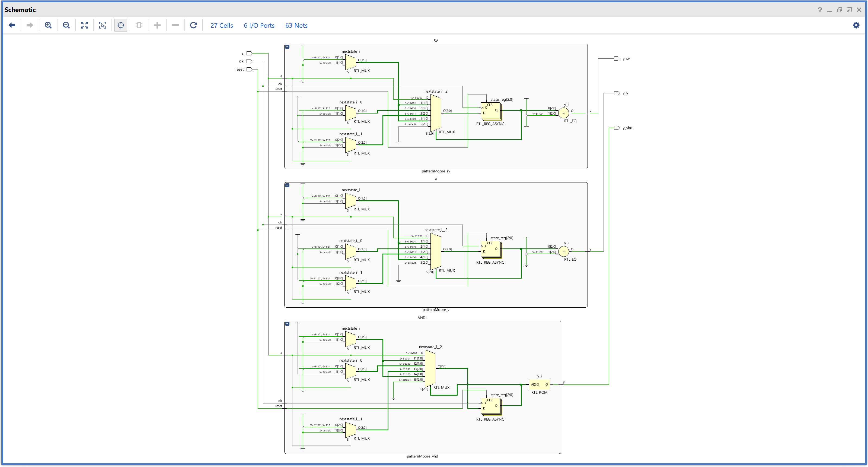Viewport: 868px width, 467px height.
Task: Click the forward navigation arrow
Action: (x=30, y=25)
